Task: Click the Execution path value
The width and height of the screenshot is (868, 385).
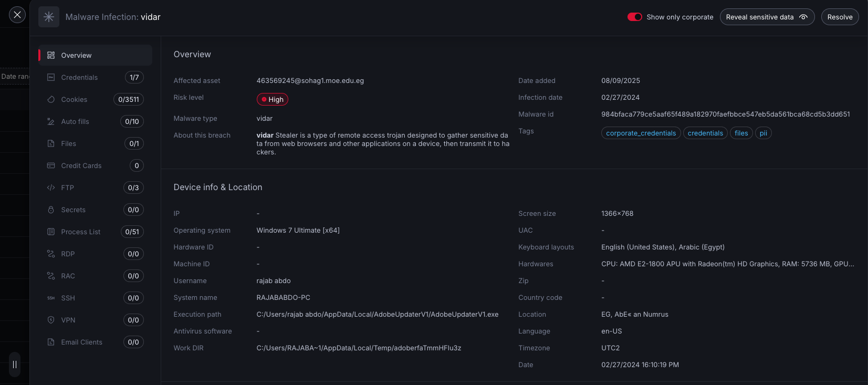Action: tap(378, 314)
